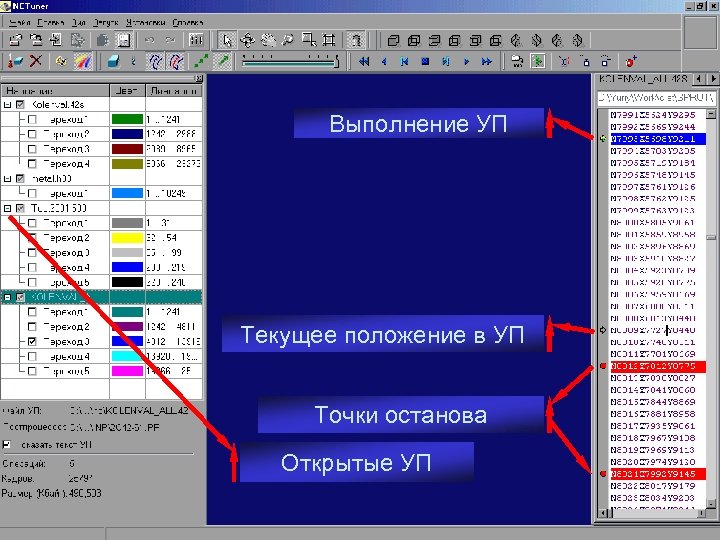Click the first isometric view icon
The height and width of the screenshot is (540, 720).
[x=516, y=41]
